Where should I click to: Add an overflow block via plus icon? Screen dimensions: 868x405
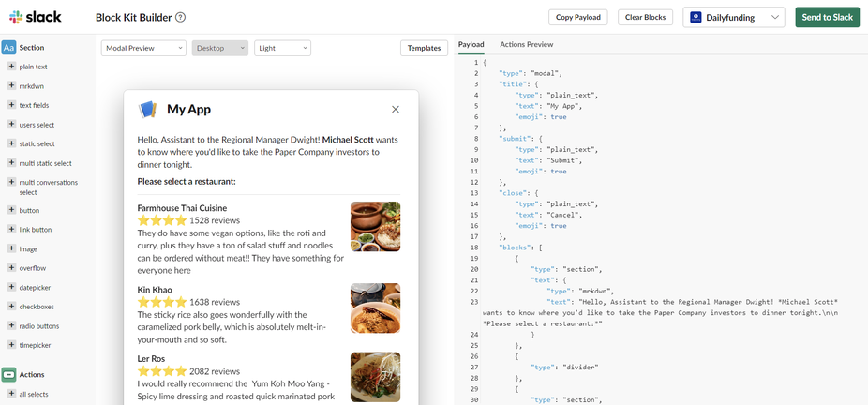click(x=11, y=268)
